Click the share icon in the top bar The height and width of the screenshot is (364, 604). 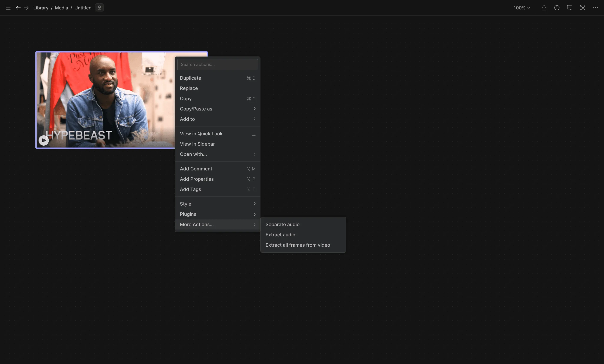(x=544, y=8)
